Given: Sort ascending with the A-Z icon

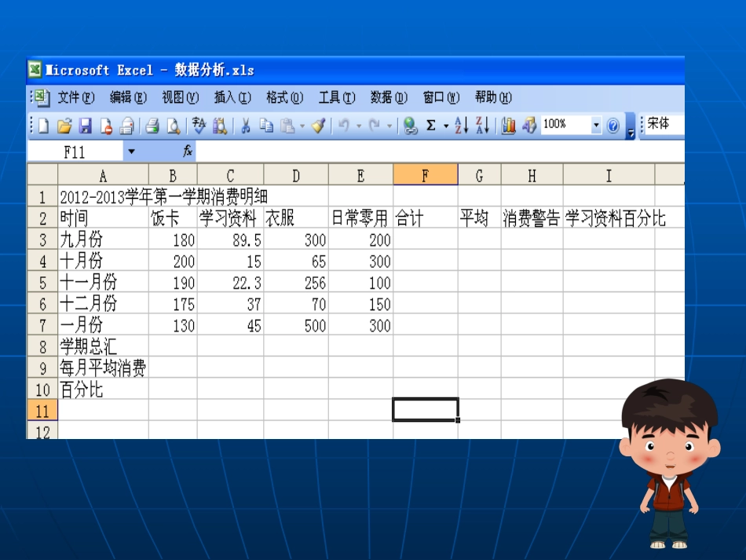Looking at the screenshot, I should tap(461, 126).
